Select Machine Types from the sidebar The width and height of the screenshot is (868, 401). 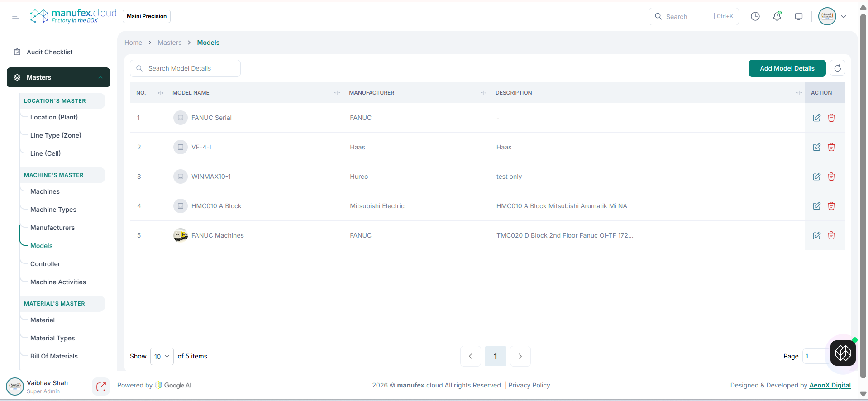point(53,210)
